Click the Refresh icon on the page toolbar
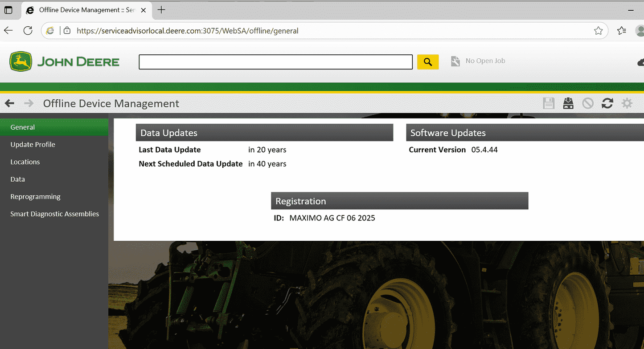 pos(607,103)
